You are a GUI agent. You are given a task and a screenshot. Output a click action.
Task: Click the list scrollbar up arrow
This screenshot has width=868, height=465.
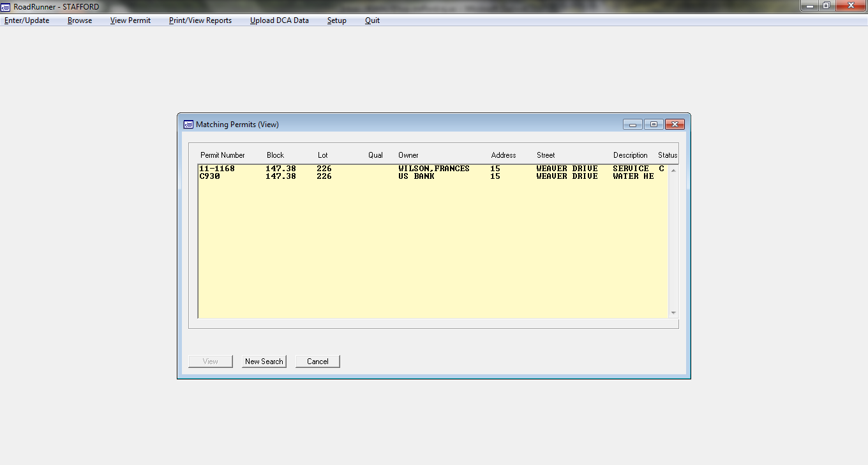point(673,170)
